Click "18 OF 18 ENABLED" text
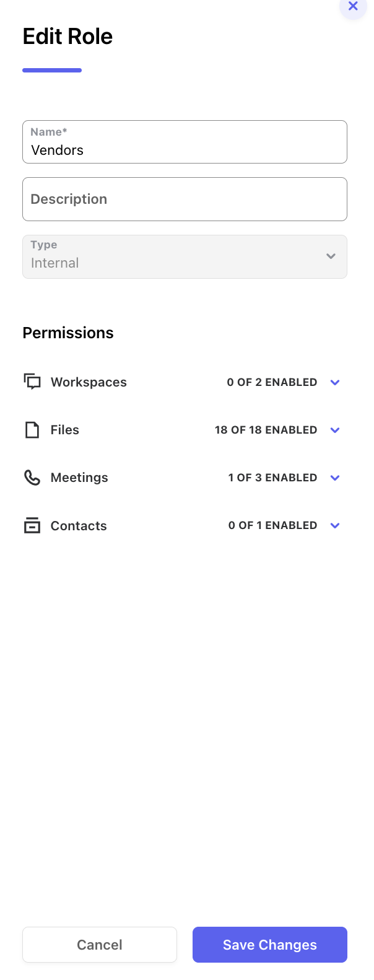This screenshot has width=374, height=980. click(266, 430)
